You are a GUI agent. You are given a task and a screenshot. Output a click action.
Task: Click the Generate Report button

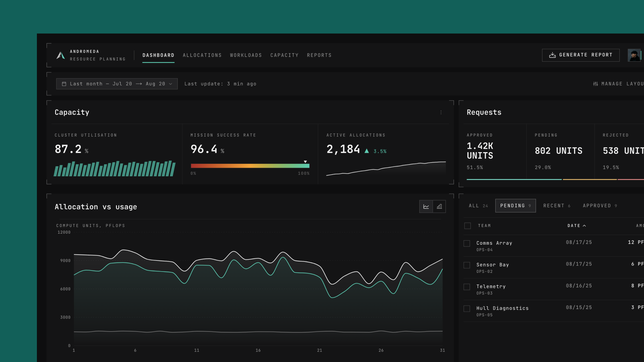(581, 55)
